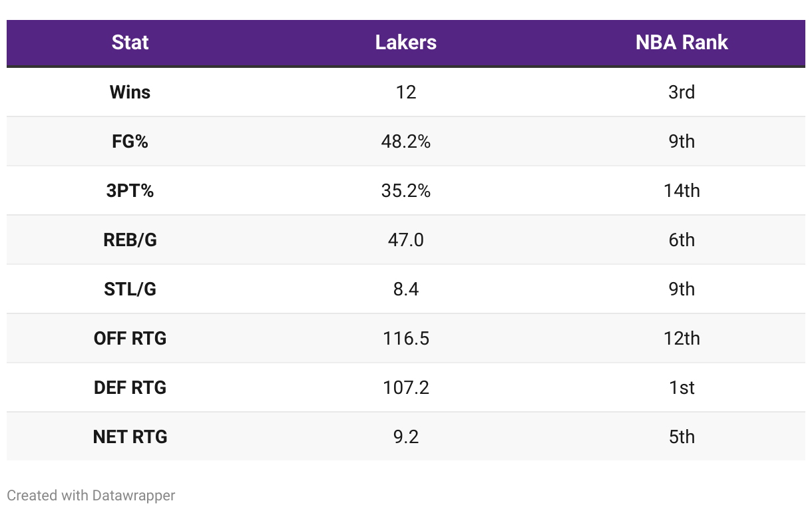The height and width of the screenshot is (511, 812).
Task: Click the Wins value of 12
Action: click(x=406, y=92)
